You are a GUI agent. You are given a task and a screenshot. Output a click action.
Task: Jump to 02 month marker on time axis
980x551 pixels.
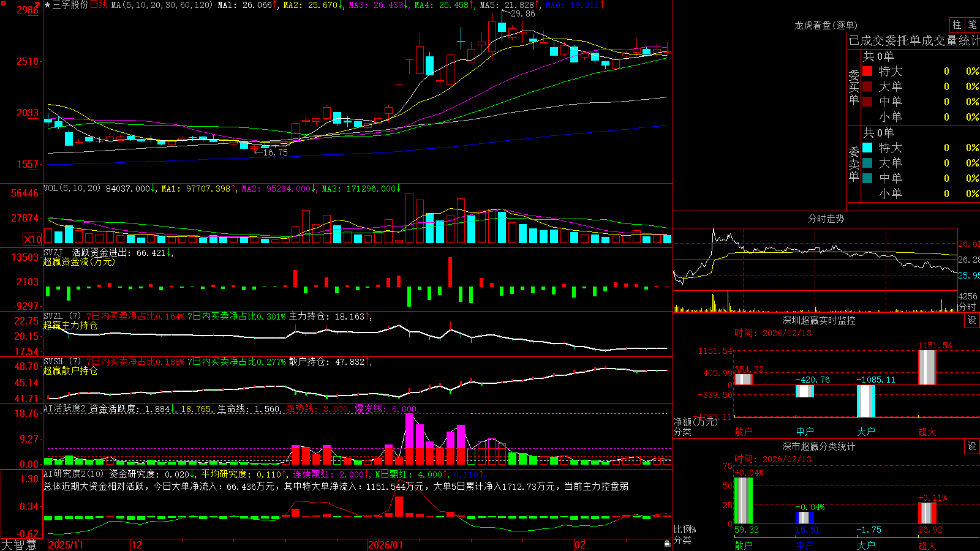coord(580,545)
